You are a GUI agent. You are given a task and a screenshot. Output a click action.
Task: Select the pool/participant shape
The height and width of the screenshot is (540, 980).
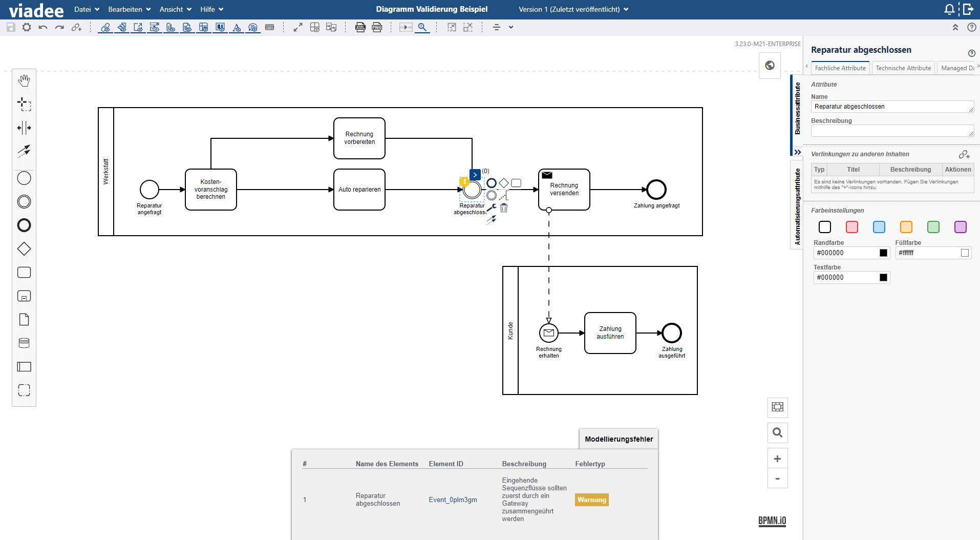click(x=24, y=367)
